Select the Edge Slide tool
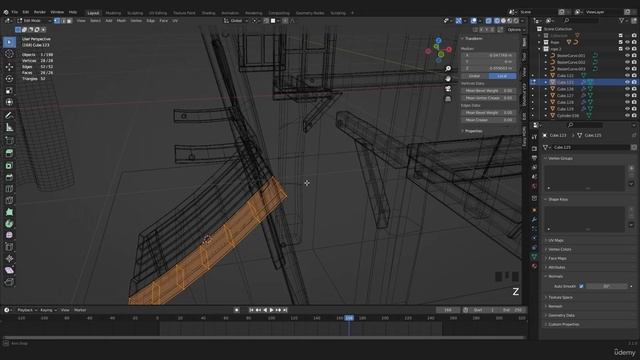Screen dimensions: 640x360 9,247
